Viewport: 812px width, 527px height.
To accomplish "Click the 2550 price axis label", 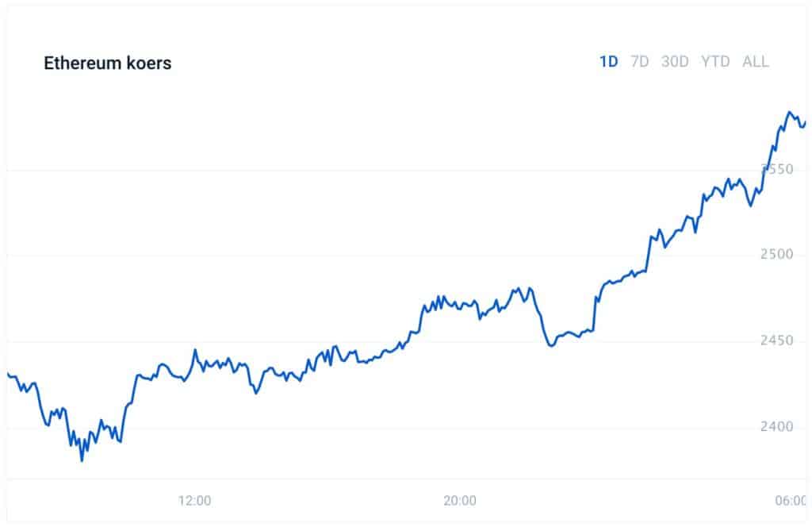I will pos(777,169).
